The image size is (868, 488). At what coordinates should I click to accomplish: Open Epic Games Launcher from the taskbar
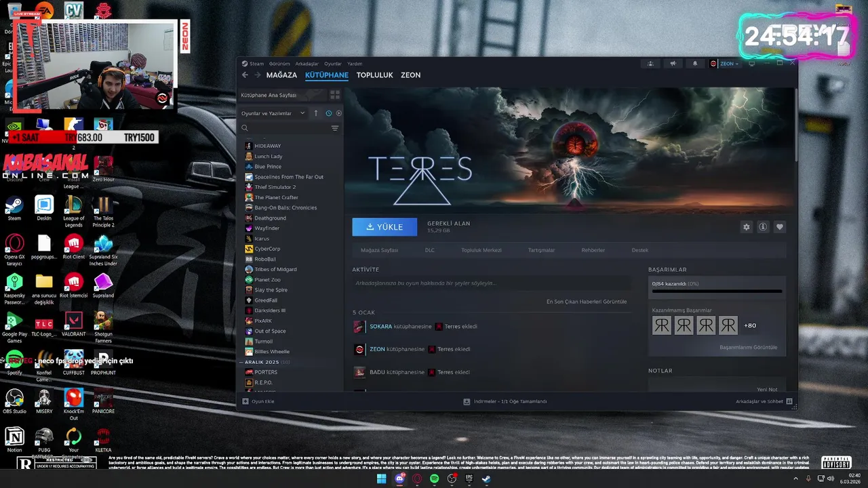coord(469,479)
